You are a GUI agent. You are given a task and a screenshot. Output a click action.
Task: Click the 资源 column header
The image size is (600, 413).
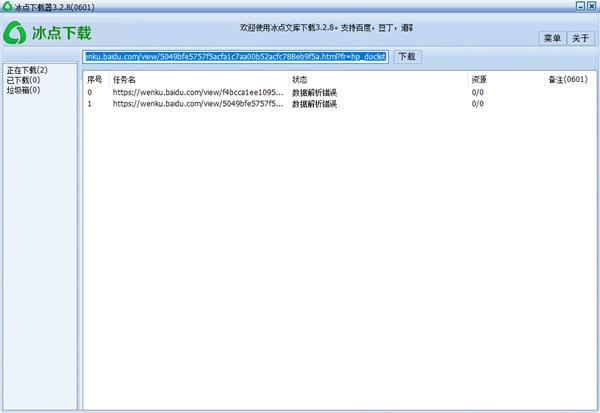[479, 79]
